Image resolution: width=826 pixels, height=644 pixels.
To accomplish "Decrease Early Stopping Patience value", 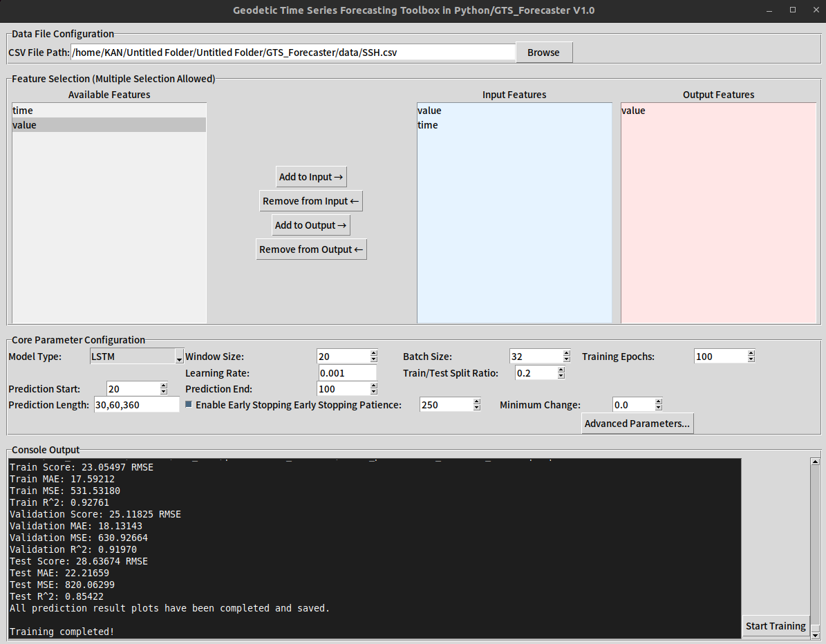I will 477,408.
